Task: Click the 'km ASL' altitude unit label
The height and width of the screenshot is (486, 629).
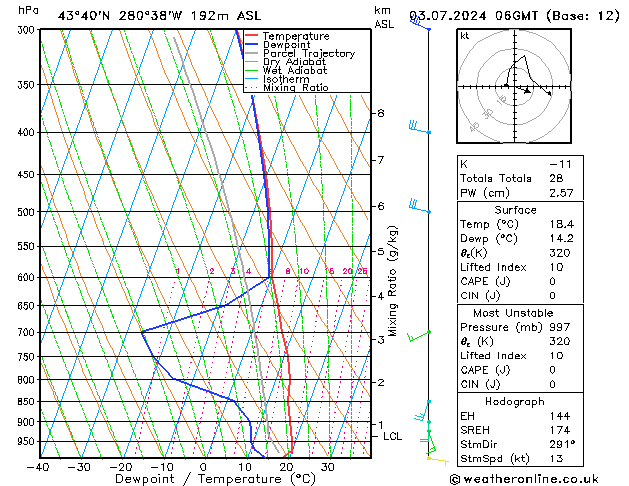Action: click(x=384, y=17)
